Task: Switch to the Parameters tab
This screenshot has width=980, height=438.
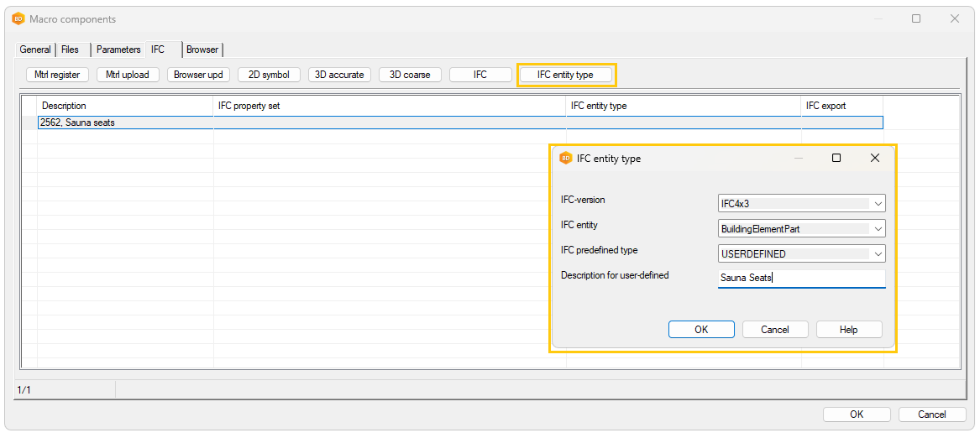Action: click(x=118, y=50)
